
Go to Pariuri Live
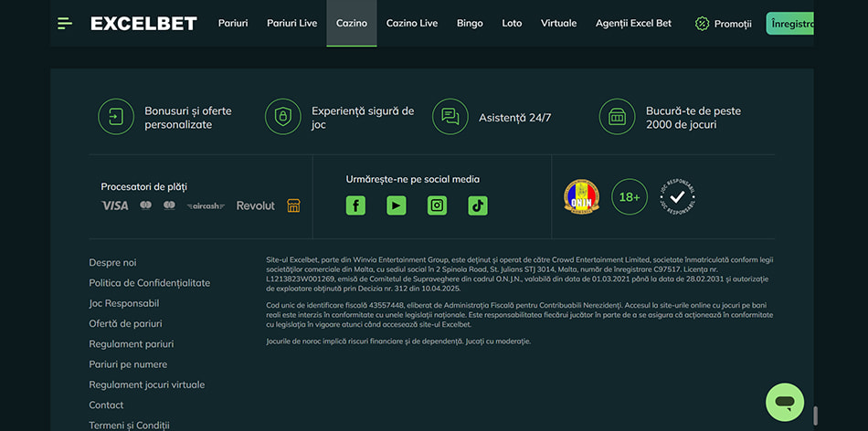292,23
